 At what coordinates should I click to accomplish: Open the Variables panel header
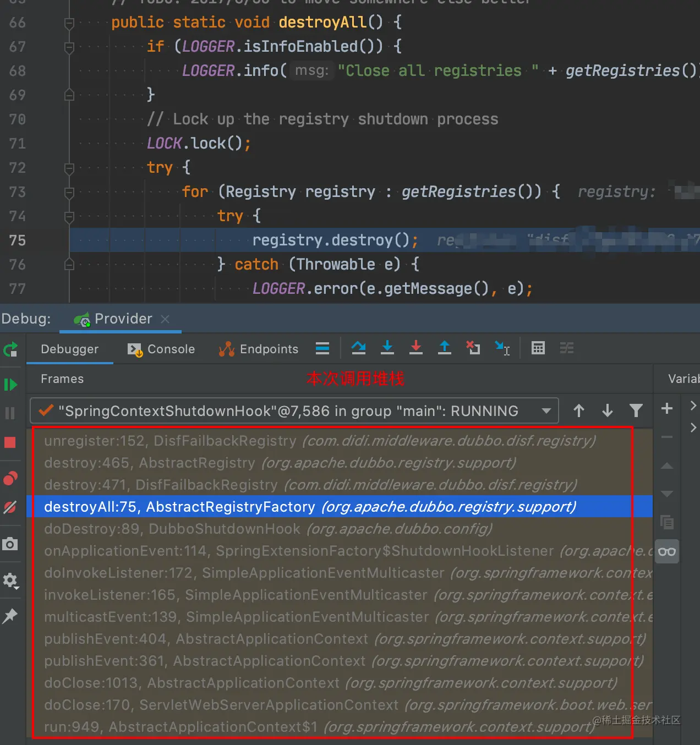(x=683, y=379)
